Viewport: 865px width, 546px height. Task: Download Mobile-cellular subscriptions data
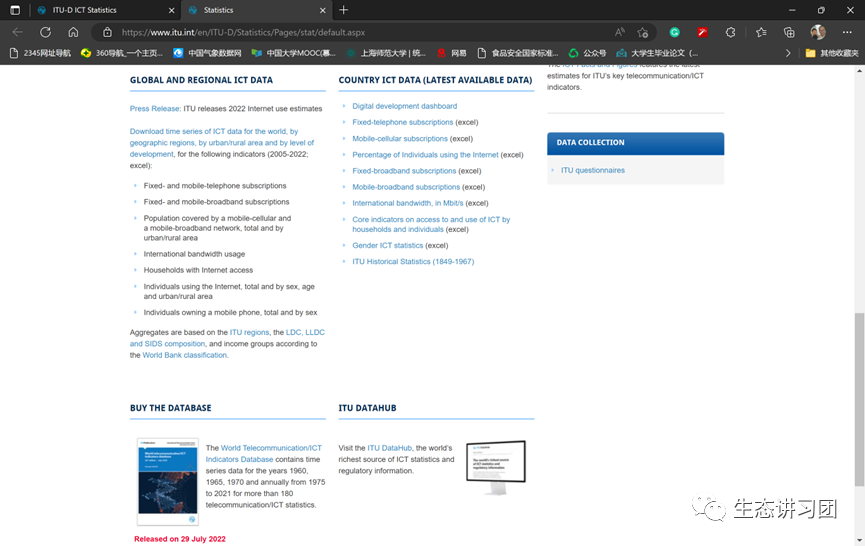400,138
